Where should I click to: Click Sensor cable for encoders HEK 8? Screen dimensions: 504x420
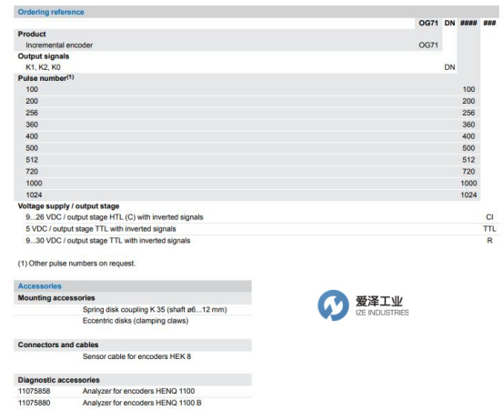click(x=136, y=356)
